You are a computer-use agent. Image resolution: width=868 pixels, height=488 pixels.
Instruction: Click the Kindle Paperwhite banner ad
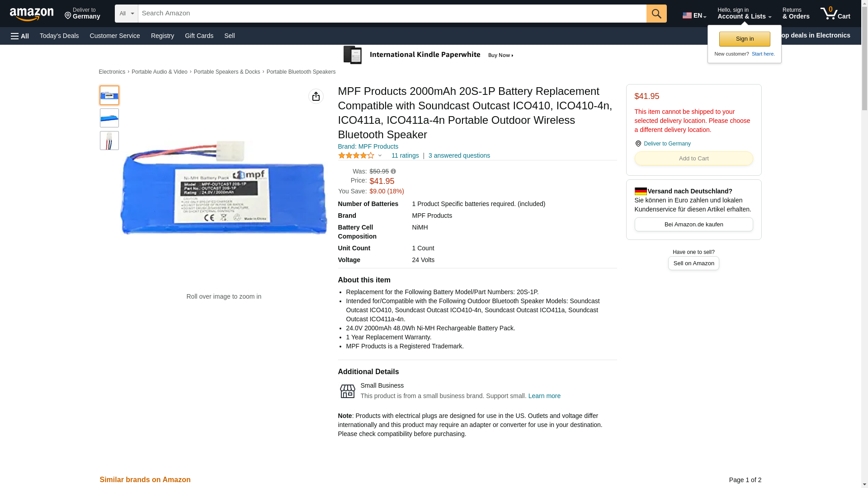430,55
